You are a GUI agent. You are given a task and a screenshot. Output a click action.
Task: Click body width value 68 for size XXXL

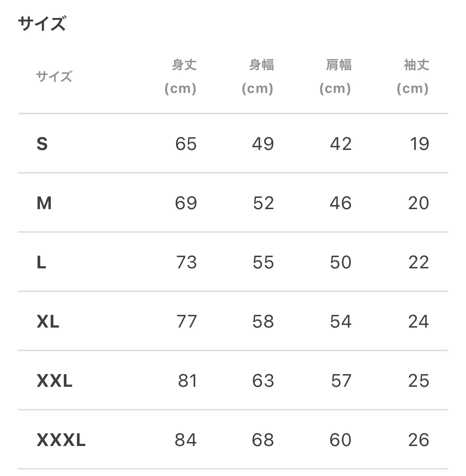[263, 440]
